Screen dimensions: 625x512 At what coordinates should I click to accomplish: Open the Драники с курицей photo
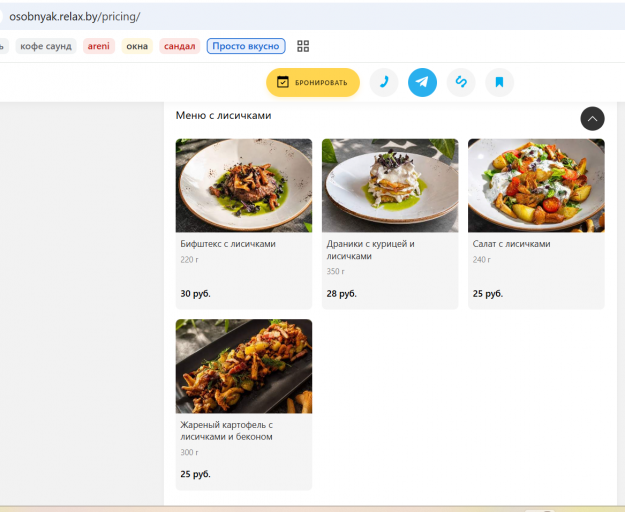coord(390,185)
